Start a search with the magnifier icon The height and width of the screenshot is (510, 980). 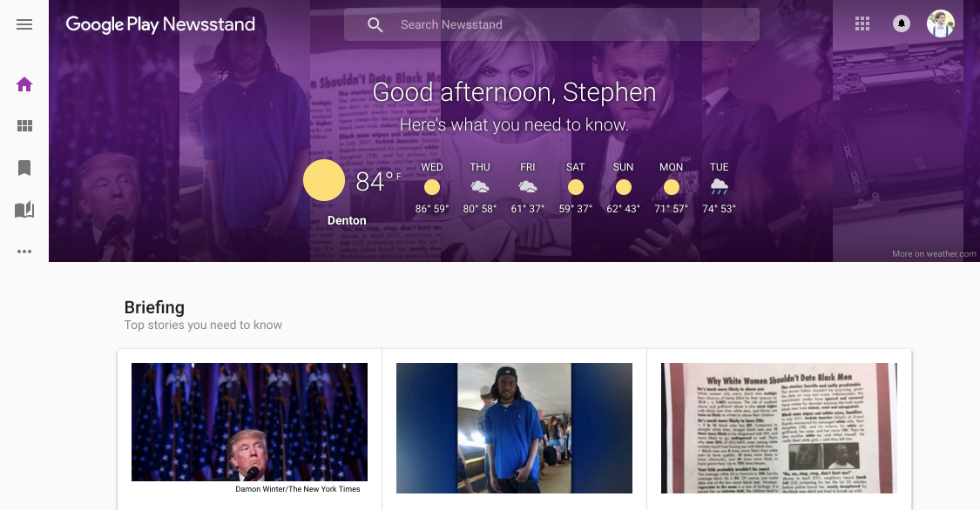click(x=375, y=24)
